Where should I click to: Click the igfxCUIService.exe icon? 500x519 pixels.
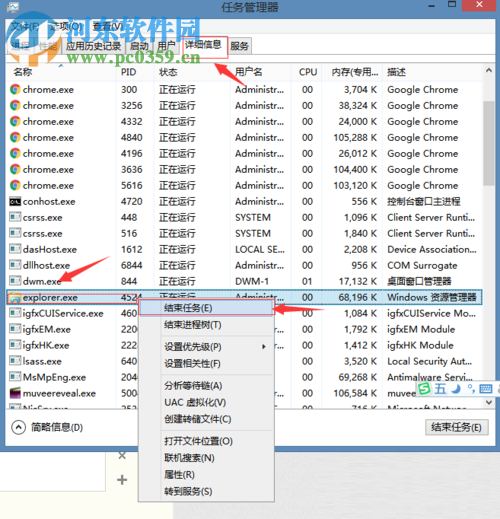[15, 313]
